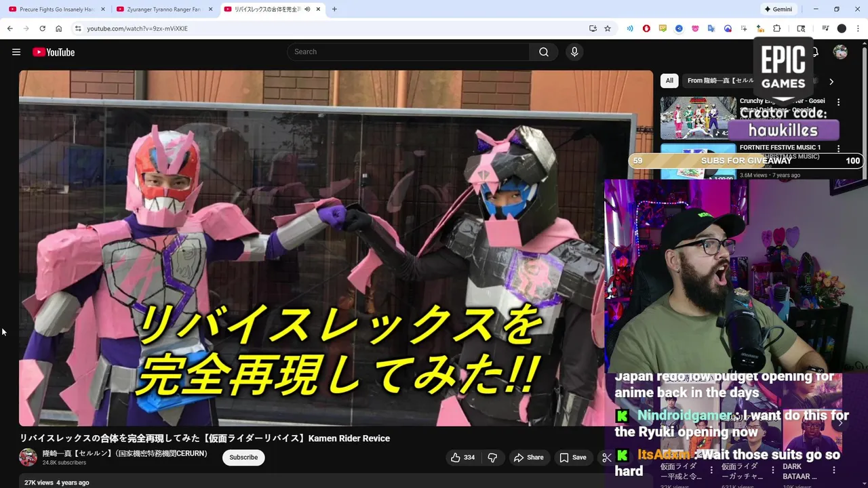The width and height of the screenshot is (868, 488).
Task: Open Chrome three-dot menu
Action: pyautogui.click(x=859, y=28)
